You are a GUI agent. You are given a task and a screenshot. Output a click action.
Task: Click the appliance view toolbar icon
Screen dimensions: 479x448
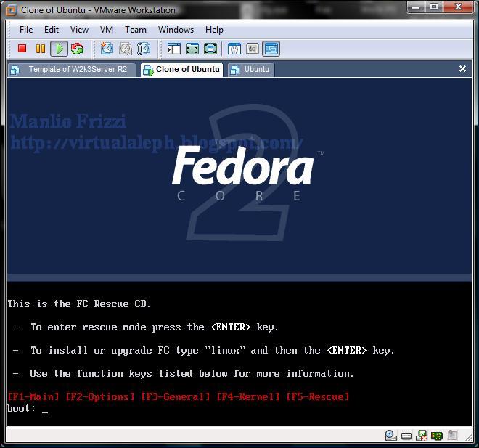coord(253,49)
